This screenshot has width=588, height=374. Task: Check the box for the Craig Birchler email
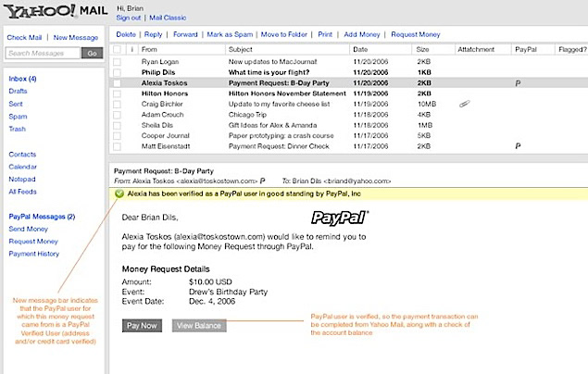[117, 105]
